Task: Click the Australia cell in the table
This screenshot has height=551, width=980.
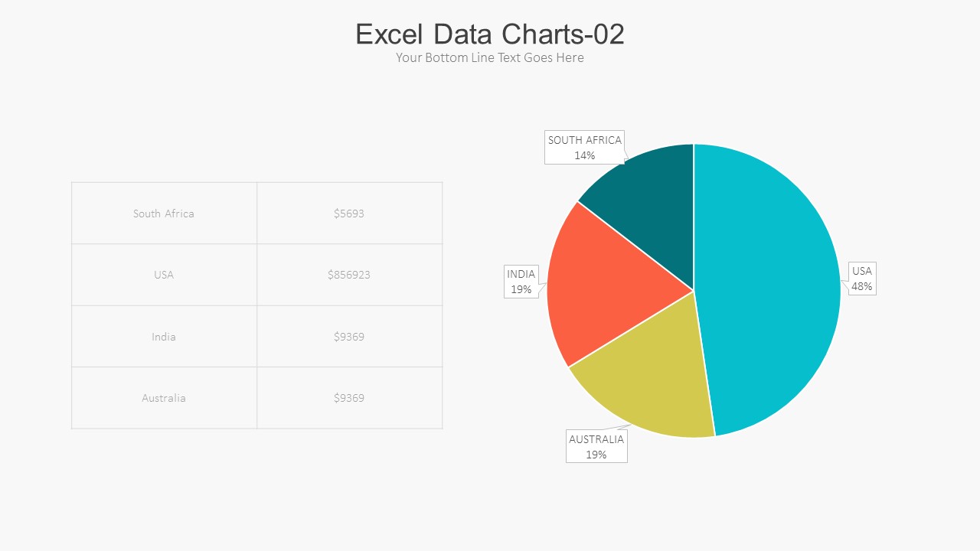Action: tap(164, 398)
